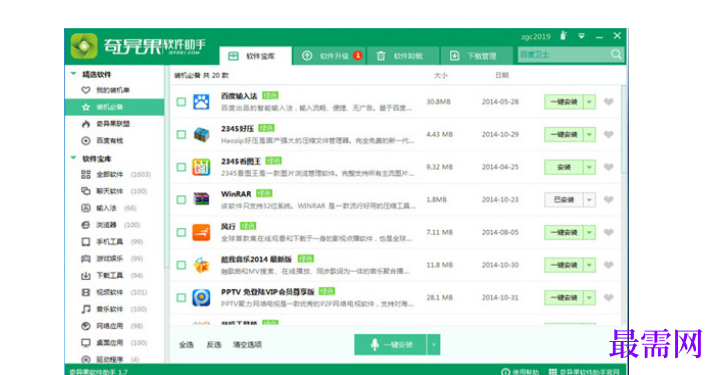
Task: Open the 软件宝库 tab
Action: (x=255, y=56)
